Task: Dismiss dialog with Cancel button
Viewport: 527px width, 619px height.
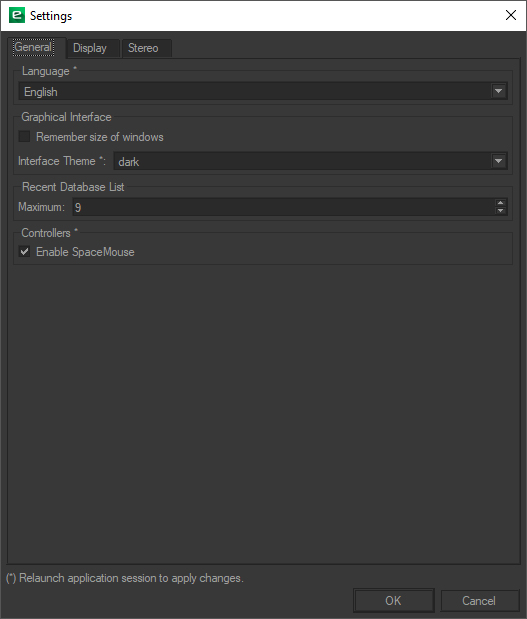Action: tap(479, 600)
